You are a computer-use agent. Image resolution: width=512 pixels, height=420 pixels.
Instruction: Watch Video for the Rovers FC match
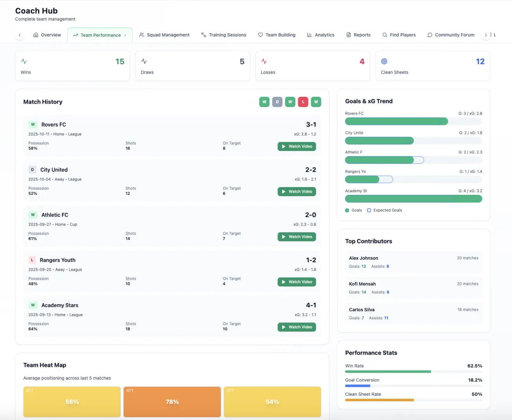(297, 146)
